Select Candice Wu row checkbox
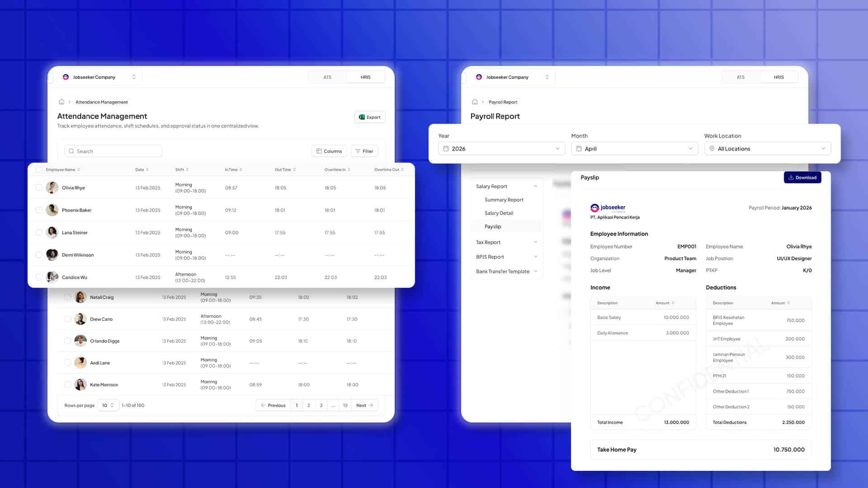Screen dimensions: 868x488 point(39,277)
